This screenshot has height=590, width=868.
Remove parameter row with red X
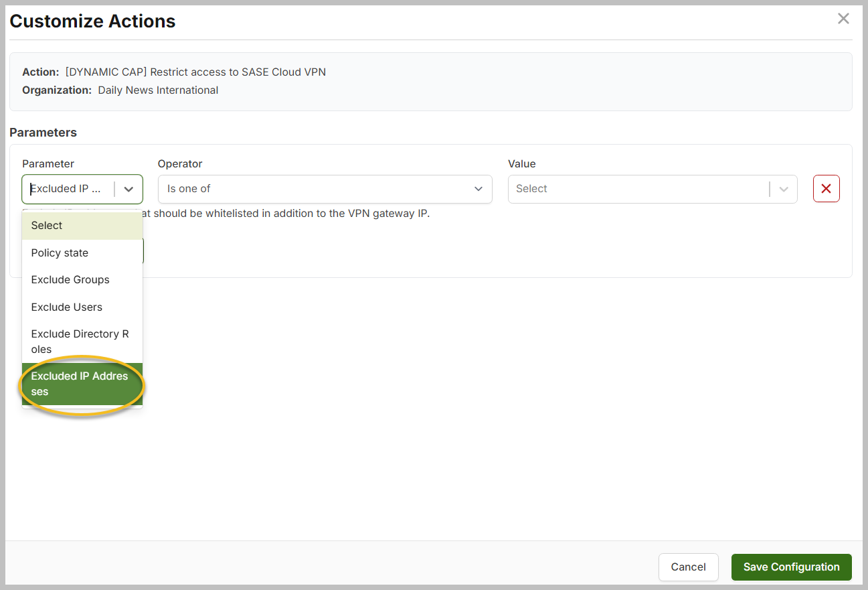pos(826,189)
